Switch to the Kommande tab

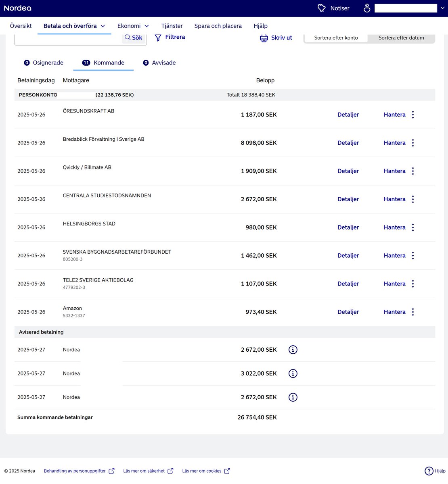pos(103,63)
